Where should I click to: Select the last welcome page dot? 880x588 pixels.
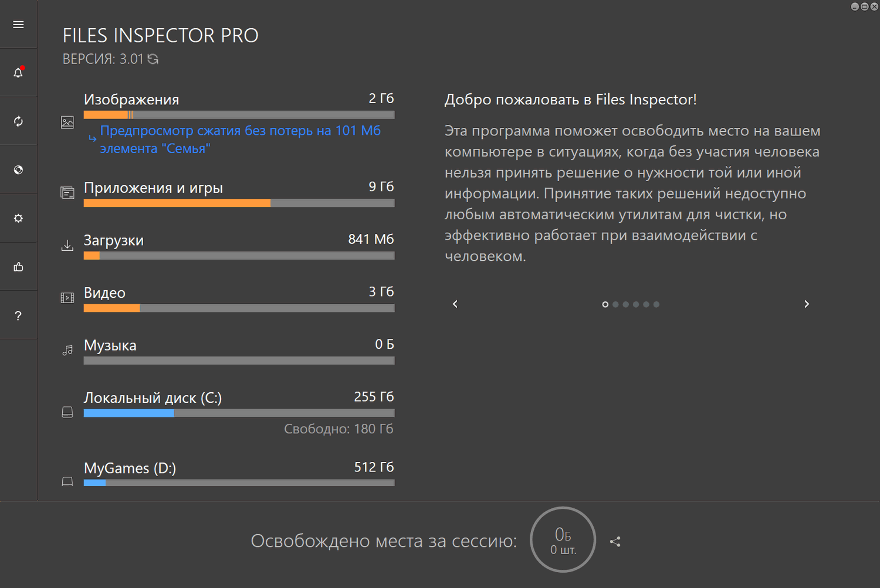click(x=656, y=304)
